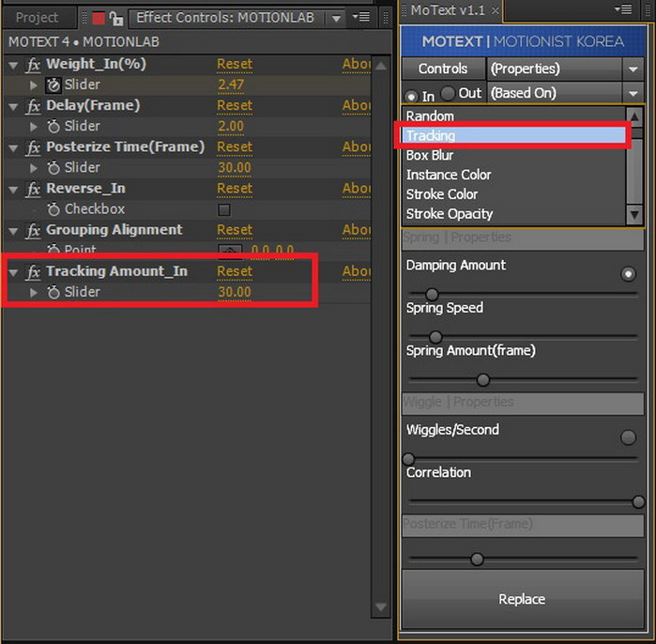
Task: Select Random in the properties list
Action: (513, 115)
